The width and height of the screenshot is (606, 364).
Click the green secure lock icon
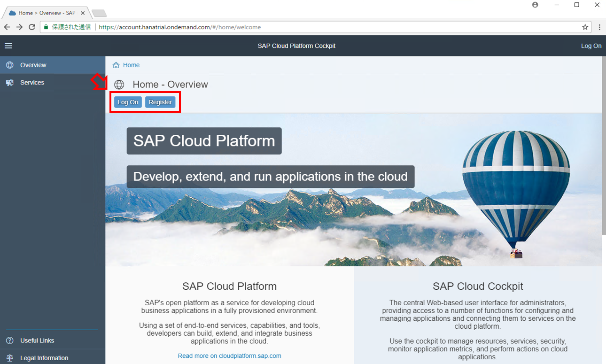point(46,27)
